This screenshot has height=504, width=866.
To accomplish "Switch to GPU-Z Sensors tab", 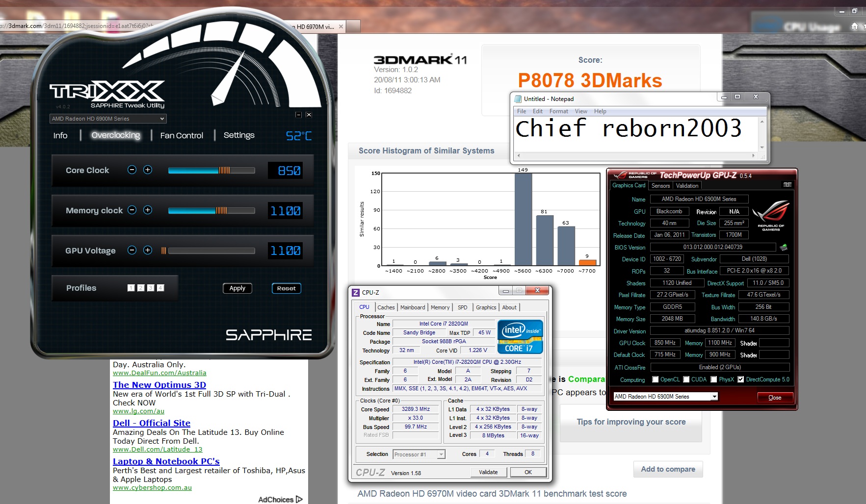I will tap(660, 186).
